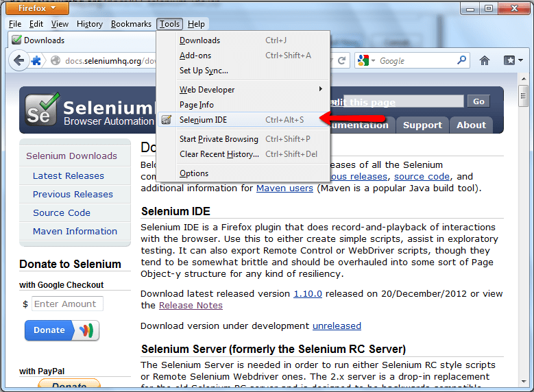Open the Support site tab

tap(422, 125)
